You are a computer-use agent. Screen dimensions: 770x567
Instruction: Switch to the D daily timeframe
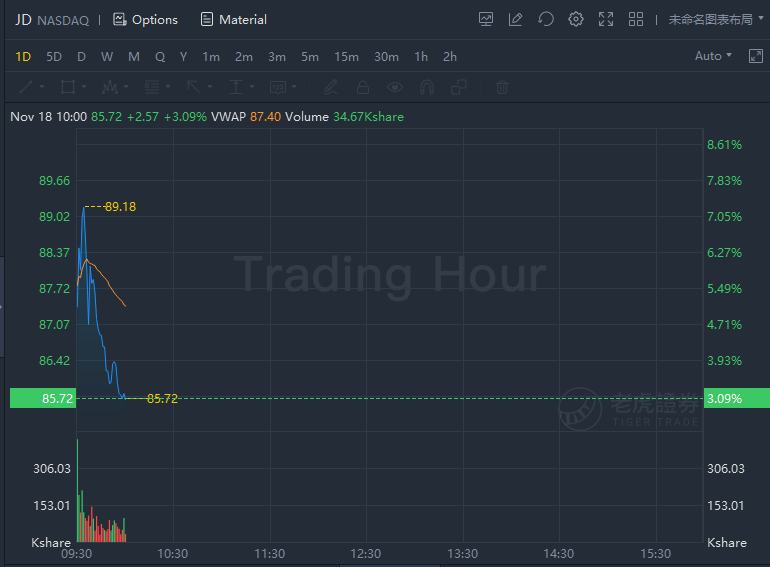[82, 57]
